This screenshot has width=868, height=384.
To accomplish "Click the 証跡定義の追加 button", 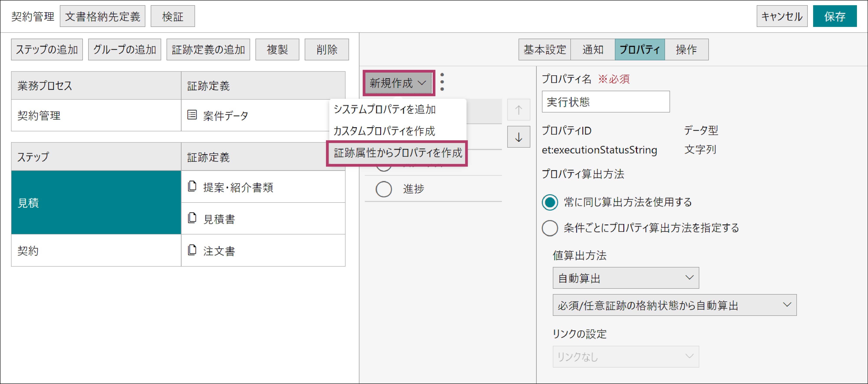I will pyautogui.click(x=208, y=49).
